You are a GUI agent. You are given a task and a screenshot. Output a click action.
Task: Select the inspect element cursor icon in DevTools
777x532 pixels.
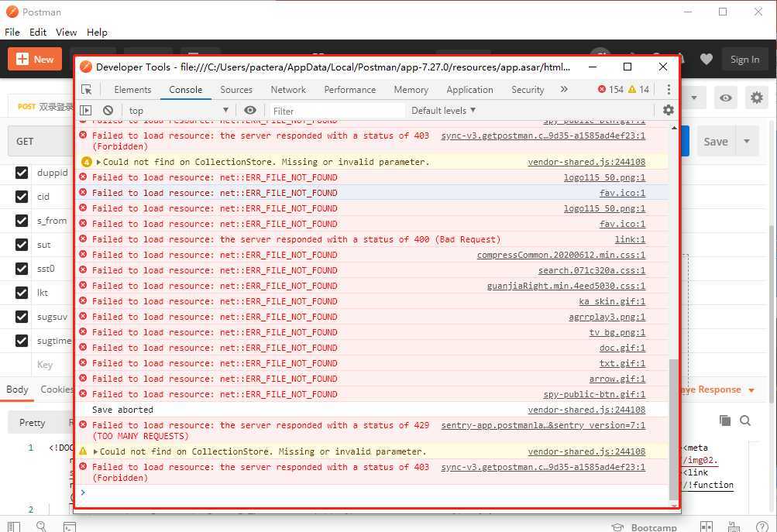click(x=87, y=90)
